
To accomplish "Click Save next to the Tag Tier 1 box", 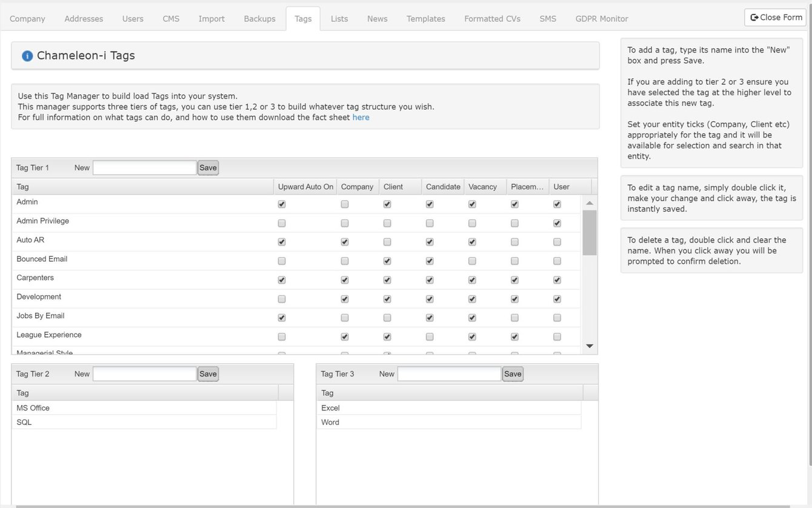I will click(x=208, y=167).
